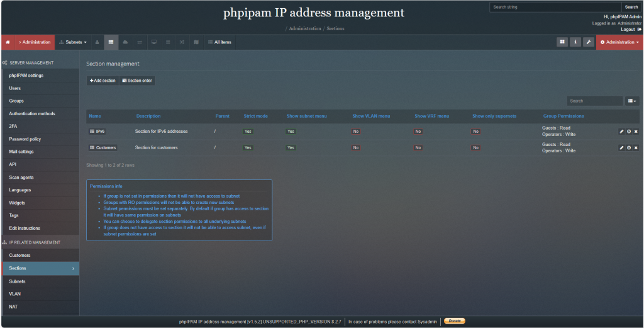Open the shuffle arrows icon in navbar
This screenshot has height=328, width=644.
[x=182, y=42]
